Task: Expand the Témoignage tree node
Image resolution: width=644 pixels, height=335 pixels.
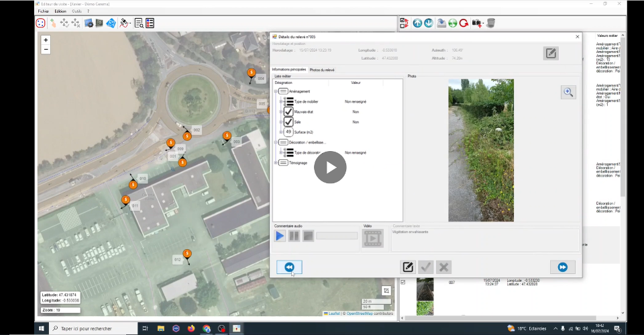Action: pos(275,162)
